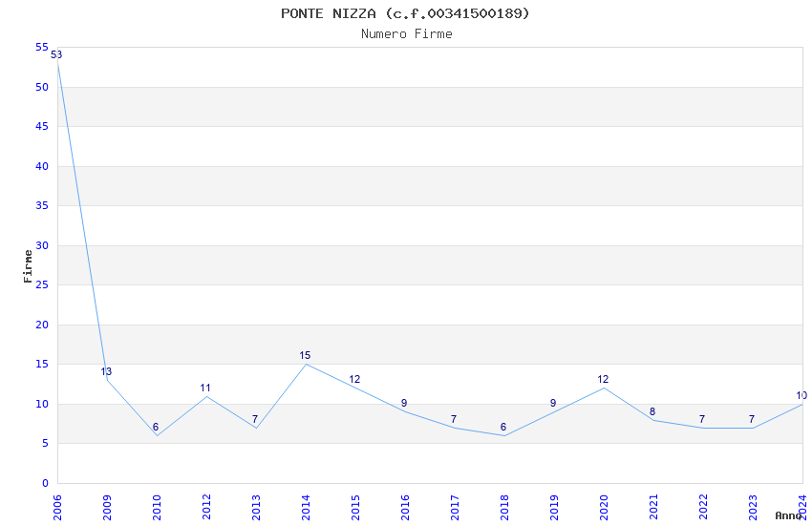Click the 2022 year label on x-axis

(x=703, y=507)
